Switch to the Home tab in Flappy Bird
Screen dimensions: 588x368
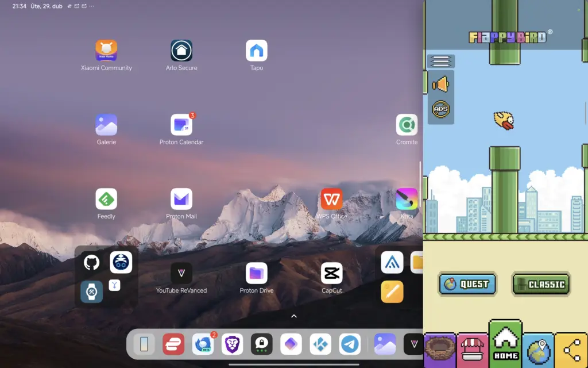point(505,344)
